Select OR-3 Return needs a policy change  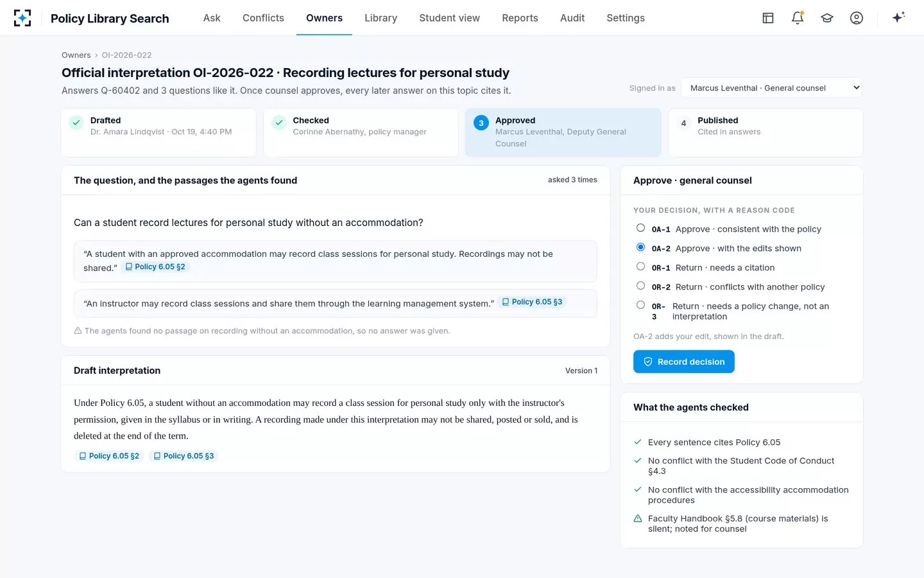(640, 305)
